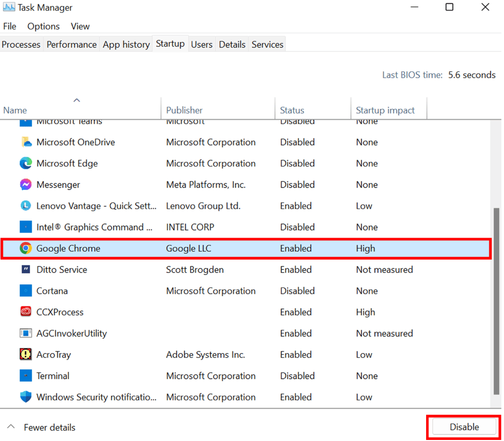Click the Intel Graphics Command icon

click(26, 227)
